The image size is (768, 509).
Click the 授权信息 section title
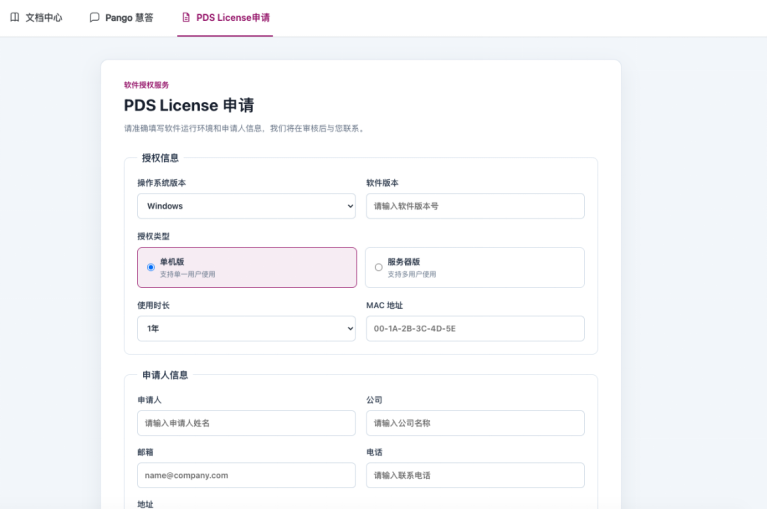pos(160,158)
